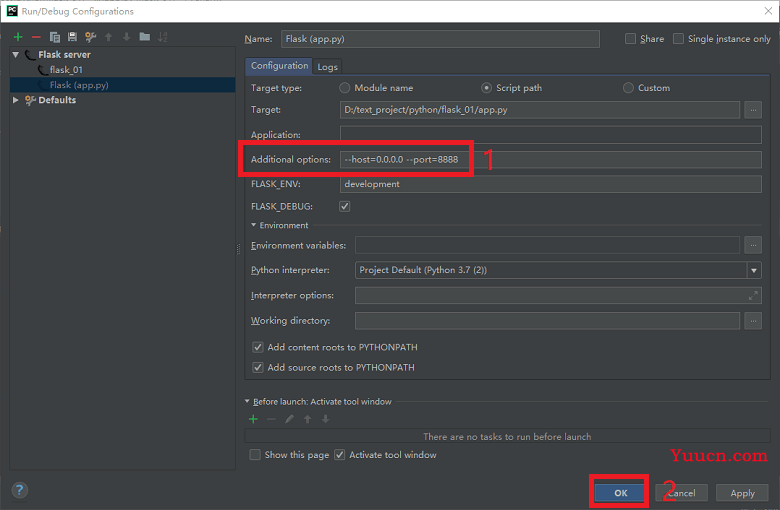780x510 pixels.
Task: Edit the Name field
Action: 440,39
